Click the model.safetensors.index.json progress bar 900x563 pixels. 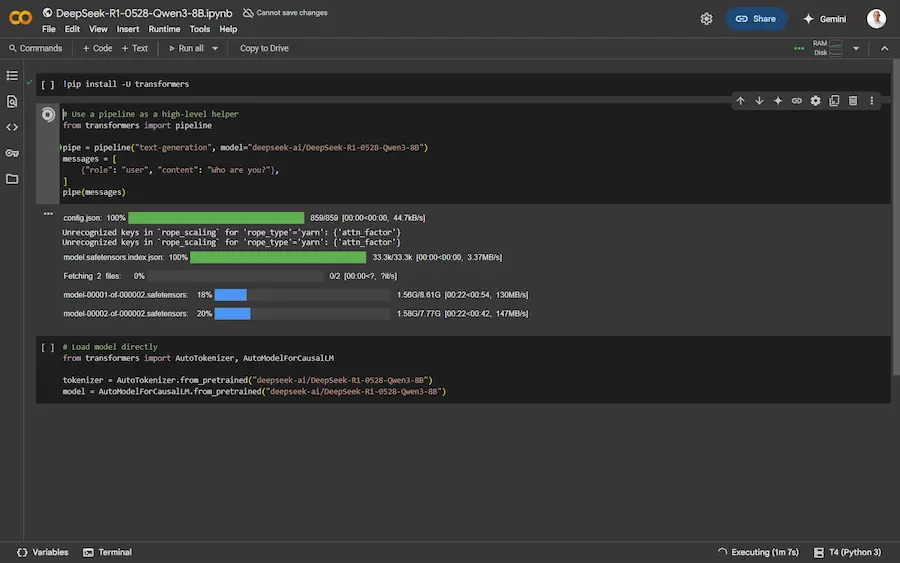pyautogui.click(x=278, y=258)
